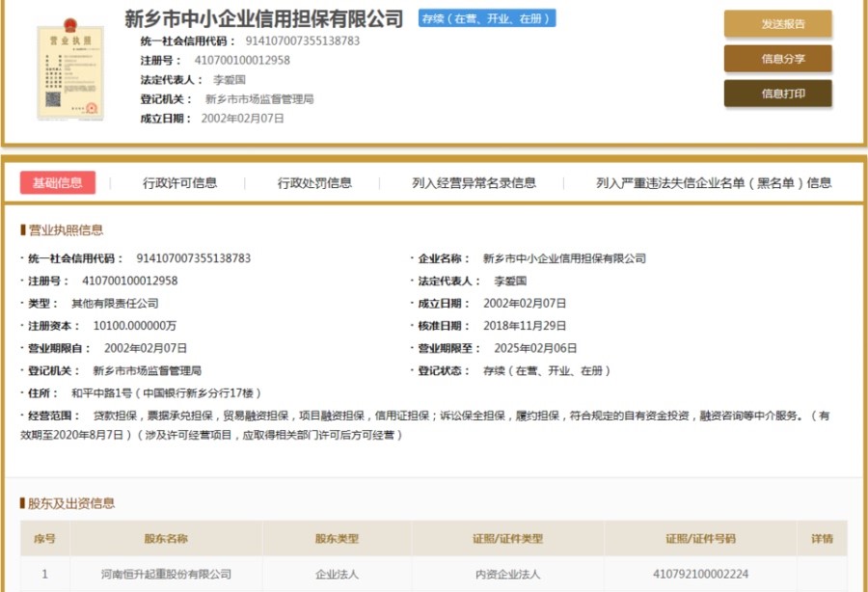The width and height of the screenshot is (868, 592).
Task: Click the 发送报告 button
Action: (777, 24)
